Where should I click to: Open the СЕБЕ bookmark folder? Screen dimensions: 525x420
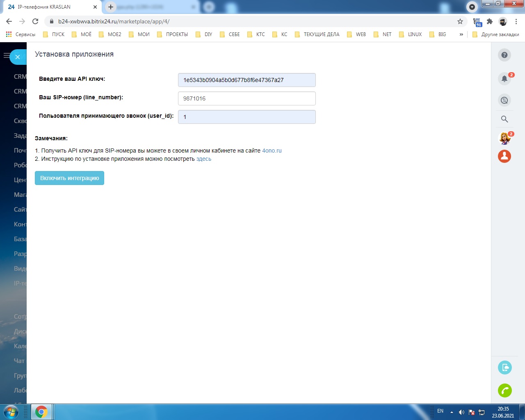[x=230, y=34]
